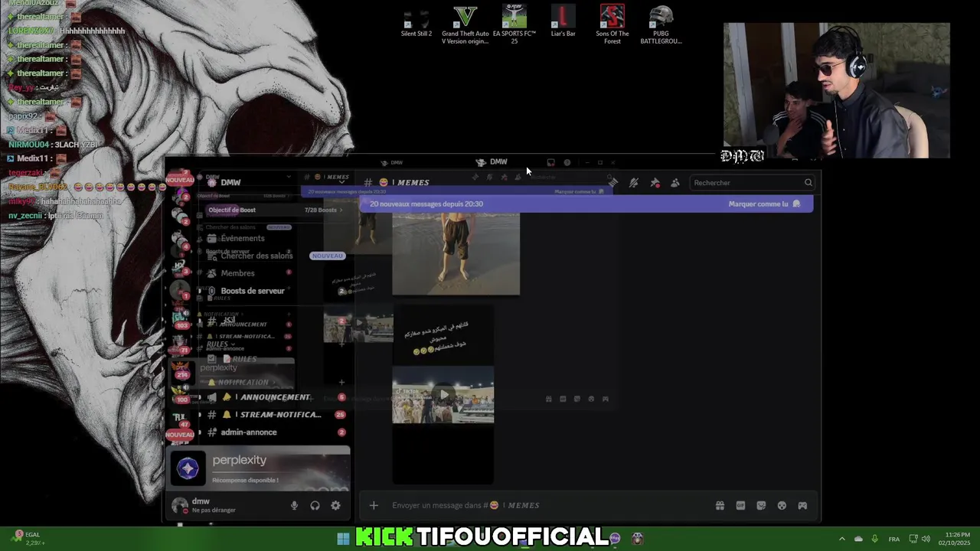
Task: Open server with 103 badge
Action: 179,318
